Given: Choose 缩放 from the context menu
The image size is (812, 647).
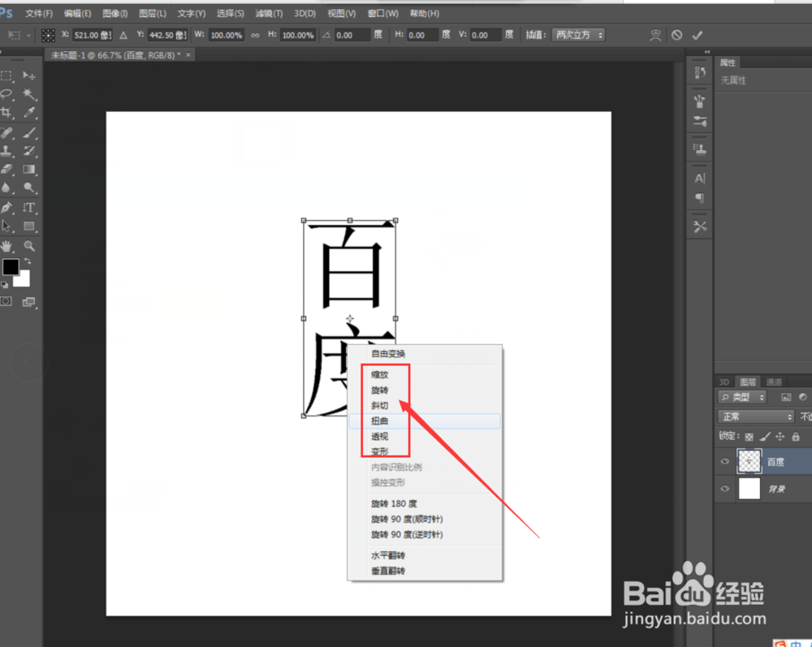Looking at the screenshot, I should (x=425, y=375).
